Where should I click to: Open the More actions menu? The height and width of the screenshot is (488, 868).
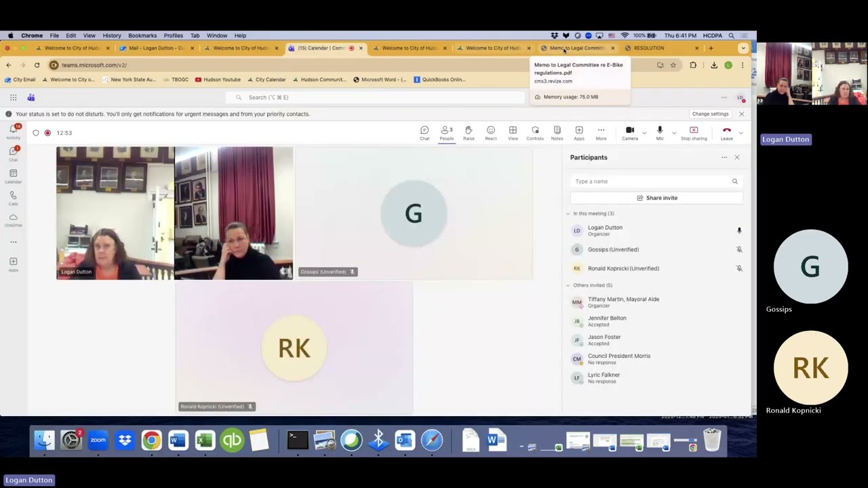click(x=601, y=133)
